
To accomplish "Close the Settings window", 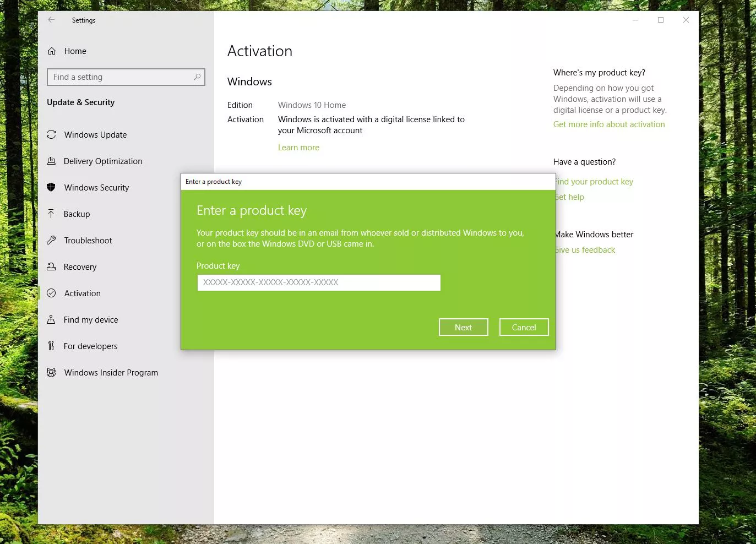I will click(686, 20).
